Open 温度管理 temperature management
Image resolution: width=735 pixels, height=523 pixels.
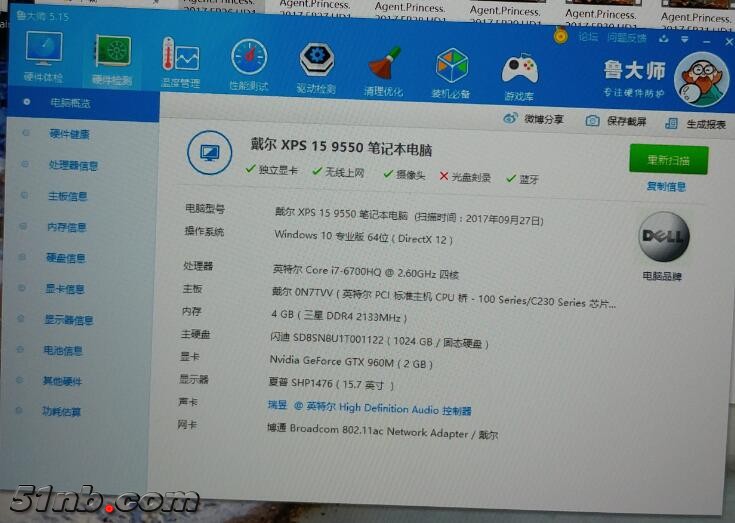(181, 60)
